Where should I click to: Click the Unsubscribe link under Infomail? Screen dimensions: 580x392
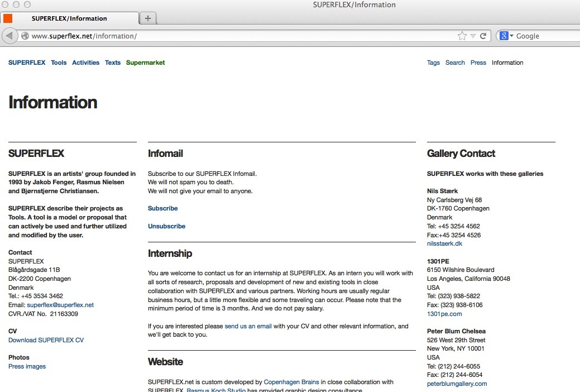click(x=167, y=226)
